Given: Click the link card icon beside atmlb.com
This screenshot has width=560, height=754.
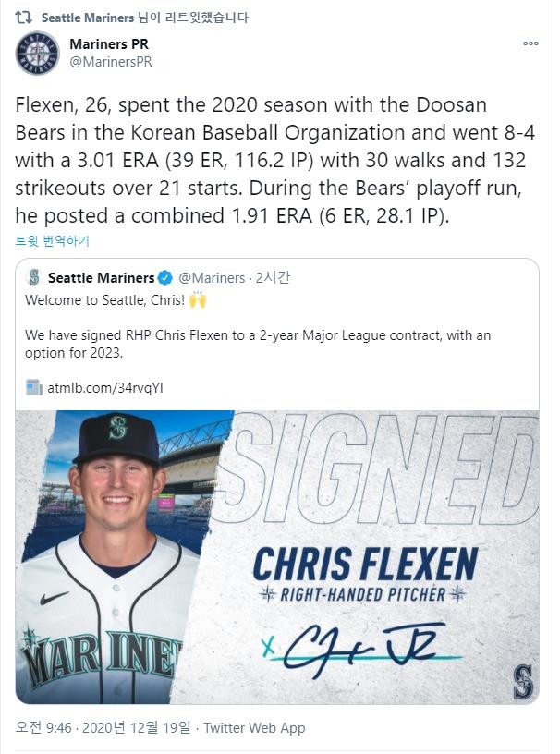Looking at the screenshot, I should [x=34, y=388].
